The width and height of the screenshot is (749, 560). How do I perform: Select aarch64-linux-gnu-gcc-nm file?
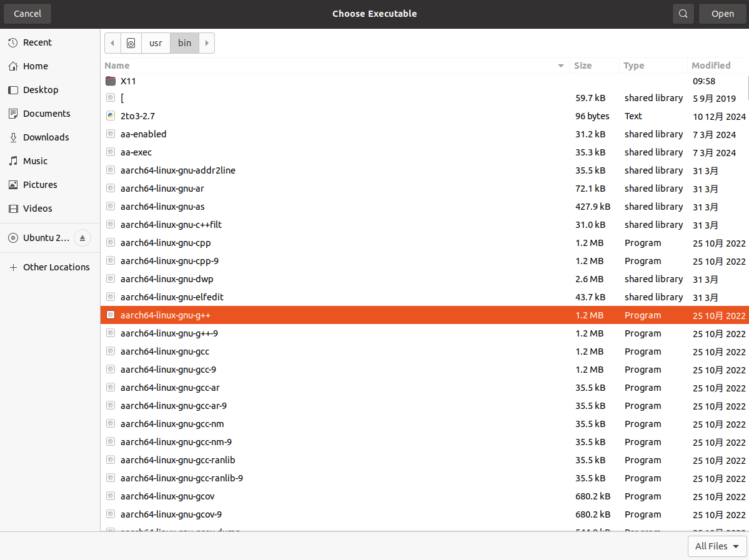424,424
